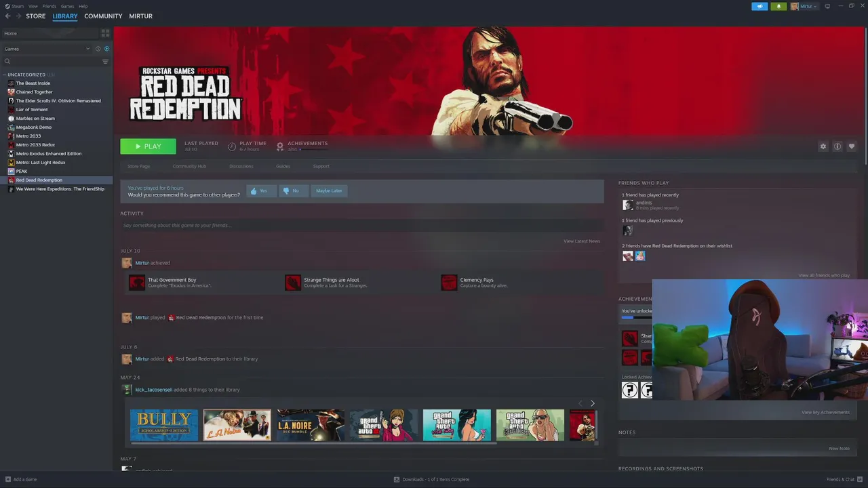The height and width of the screenshot is (488, 868).
Task: Open the Friends menu
Action: (50, 6)
